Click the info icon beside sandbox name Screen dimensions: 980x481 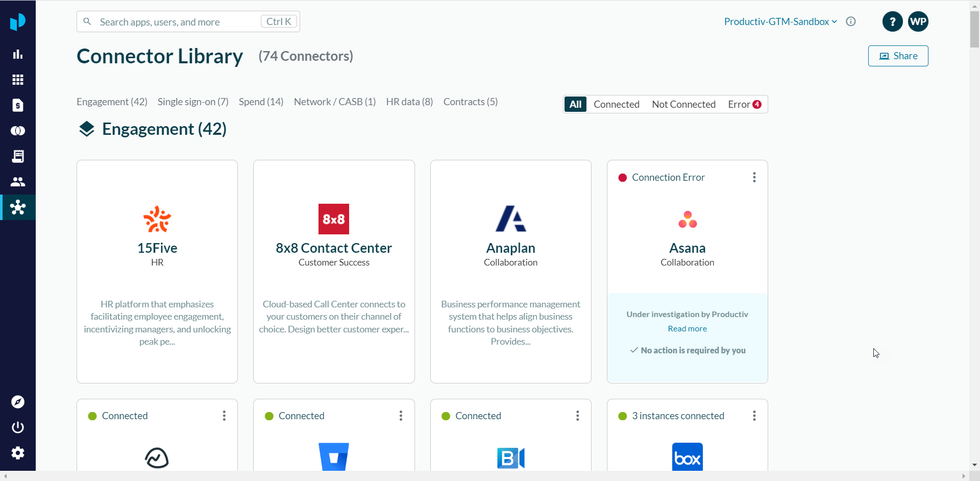click(x=851, y=21)
